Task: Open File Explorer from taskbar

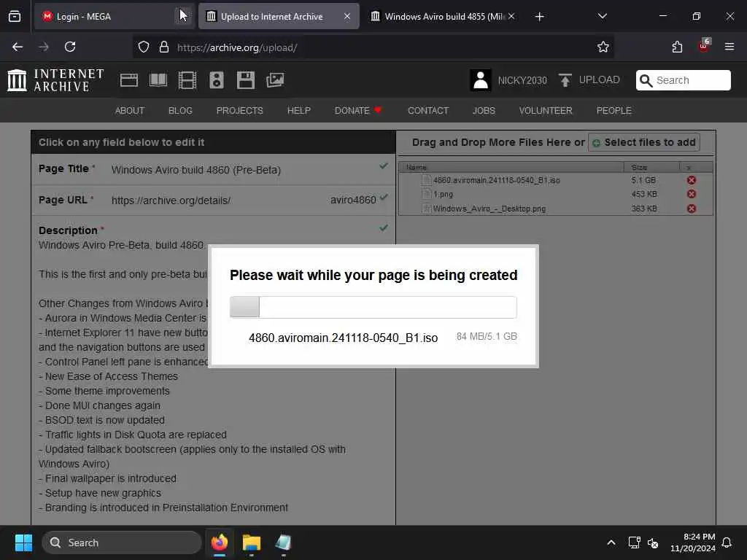Action: pos(252,542)
